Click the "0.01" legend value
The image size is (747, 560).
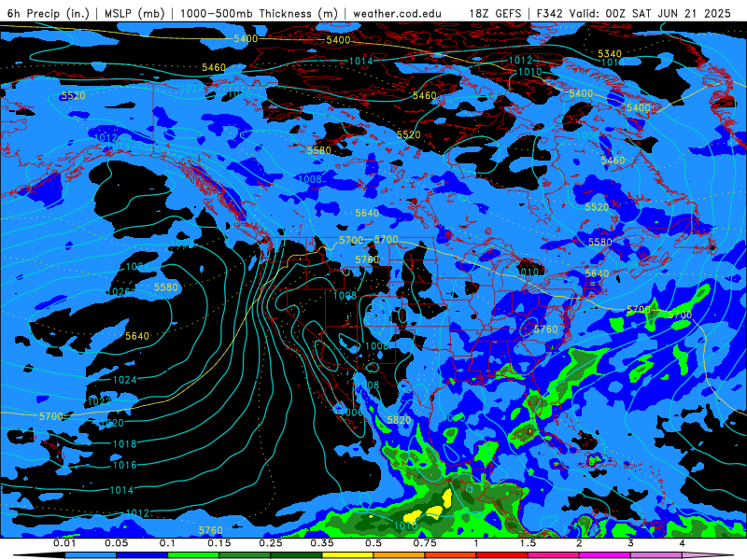64,543
